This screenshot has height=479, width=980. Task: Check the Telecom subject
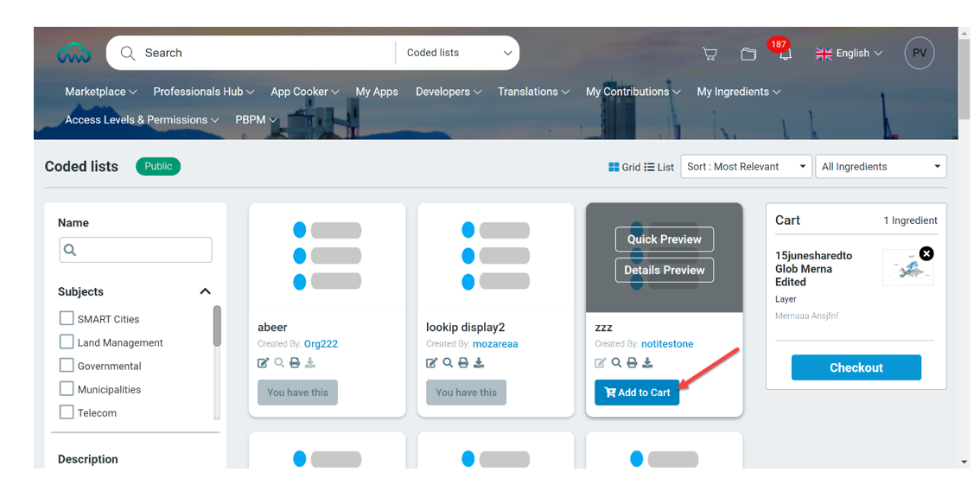[x=67, y=412]
